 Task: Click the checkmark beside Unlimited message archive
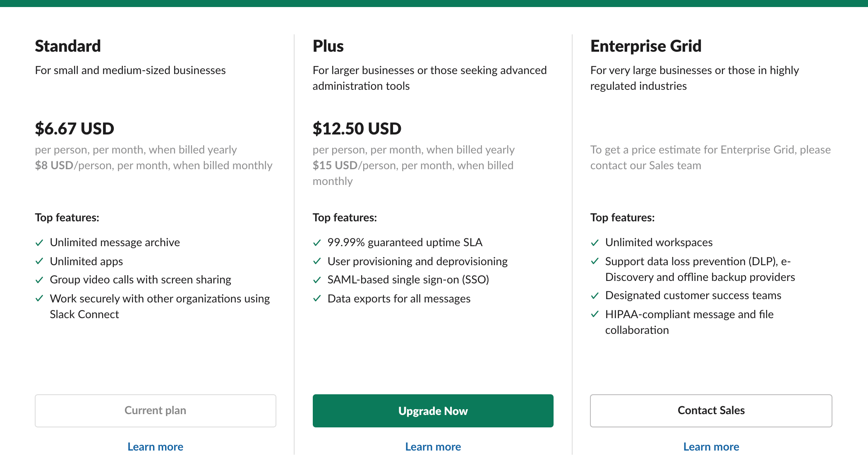40,242
